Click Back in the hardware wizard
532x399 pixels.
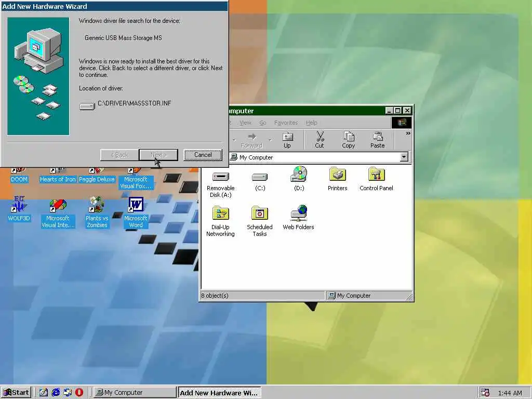[120, 155]
